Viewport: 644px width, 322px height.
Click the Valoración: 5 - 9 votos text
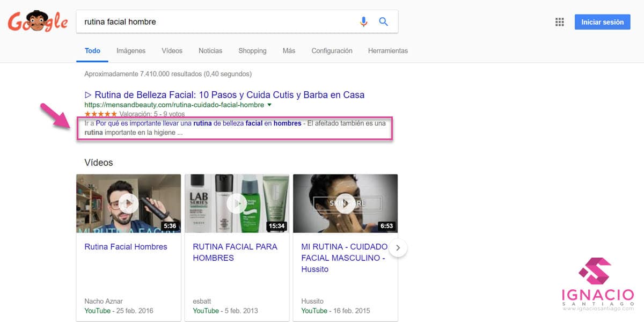(x=151, y=114)
